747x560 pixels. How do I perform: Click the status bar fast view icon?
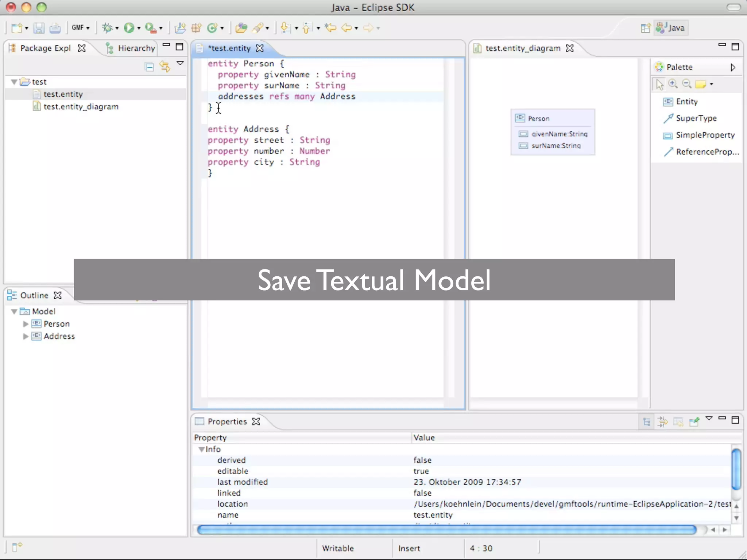[17, 547]
